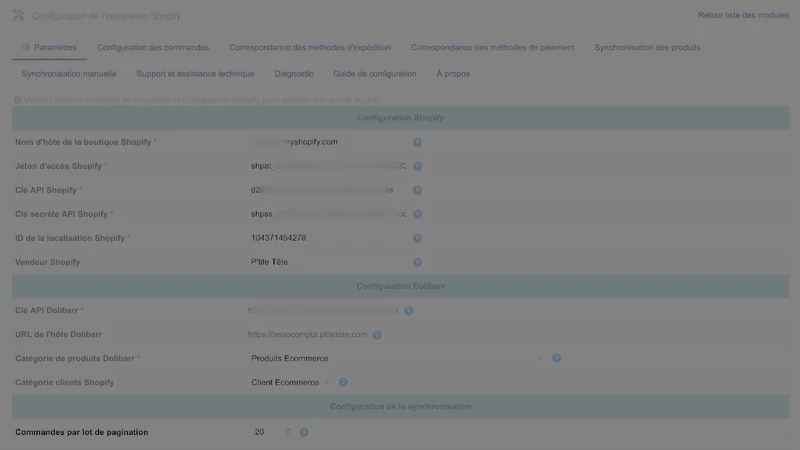Open help icon for Vendeur Shopify

pos(417,262)
